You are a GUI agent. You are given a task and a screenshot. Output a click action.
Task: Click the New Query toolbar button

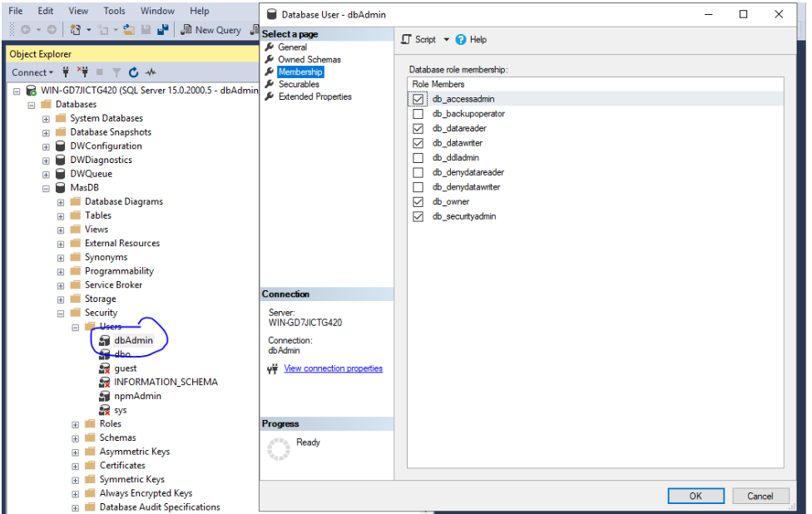(x=210, y=30)
